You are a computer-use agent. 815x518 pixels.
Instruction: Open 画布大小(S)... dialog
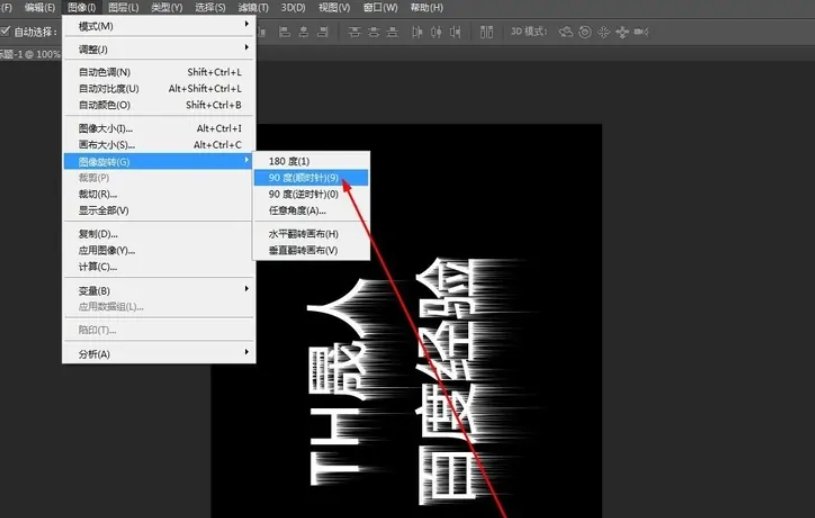159,145
